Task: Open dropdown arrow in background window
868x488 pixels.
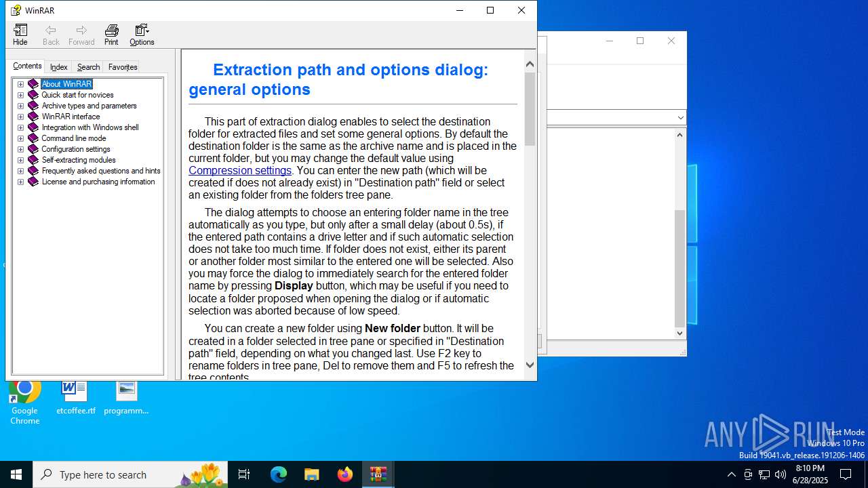Action: tap(680, 118)
